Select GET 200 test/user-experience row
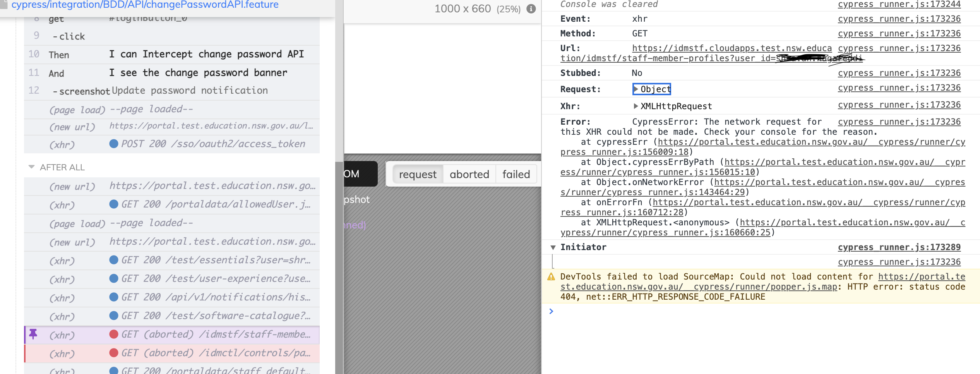Image resolution: width=980 pixels, height=374 pixels. pos(172,279)
